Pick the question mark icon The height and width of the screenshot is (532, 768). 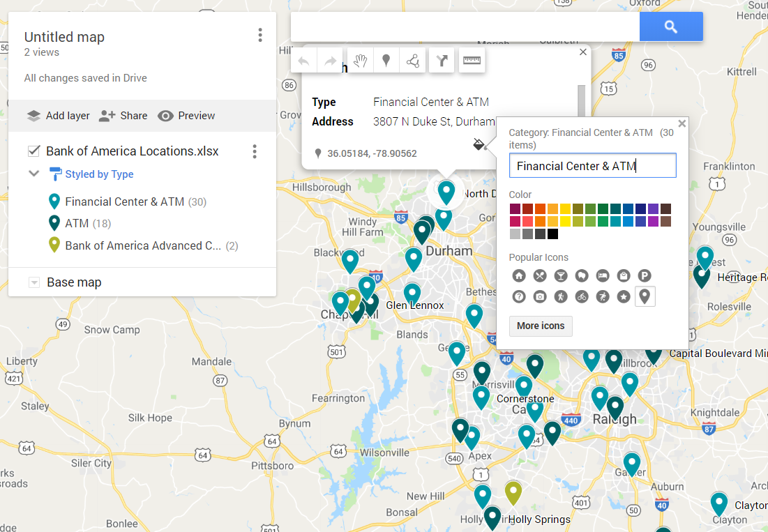(x=519, y=296)
